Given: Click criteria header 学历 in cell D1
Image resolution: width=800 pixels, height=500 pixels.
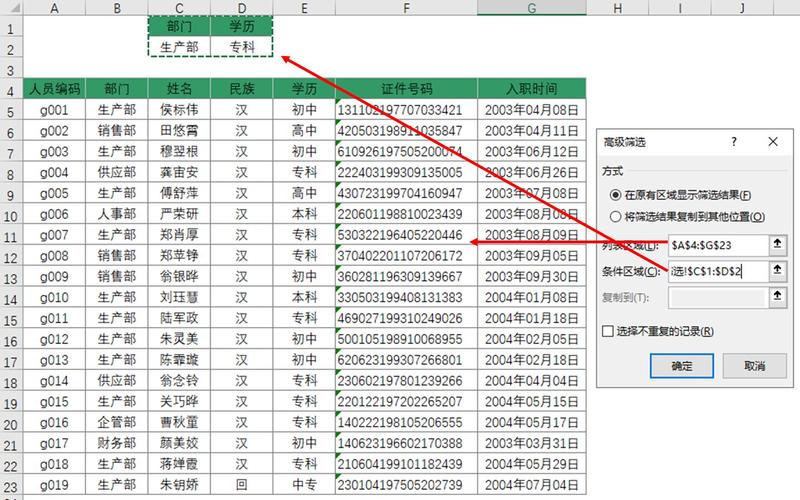Looking at the screenshot, I should click(x=241, y=26).
